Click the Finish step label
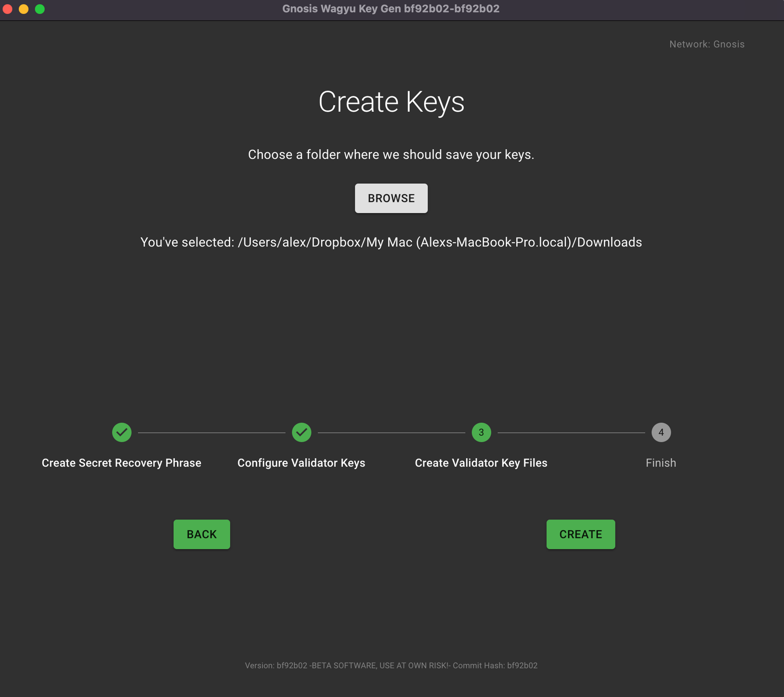Screen dimensions: 784x697 click(661, 463)
